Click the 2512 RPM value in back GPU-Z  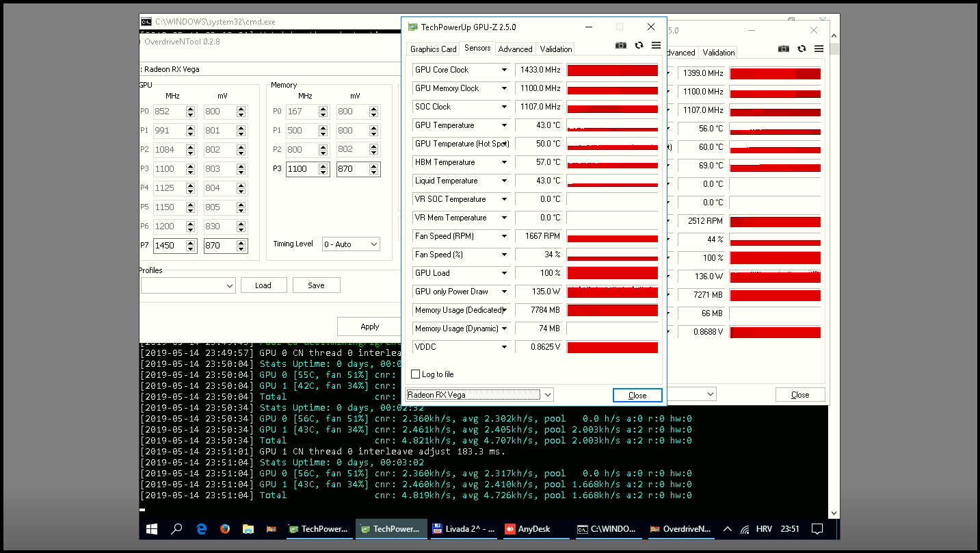pyautogui.click(x=701, y=221)
